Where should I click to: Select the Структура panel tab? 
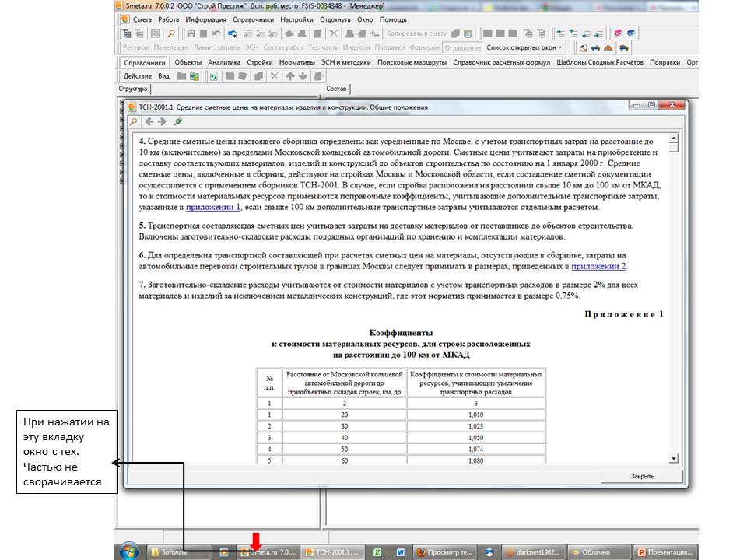(133, 89)
